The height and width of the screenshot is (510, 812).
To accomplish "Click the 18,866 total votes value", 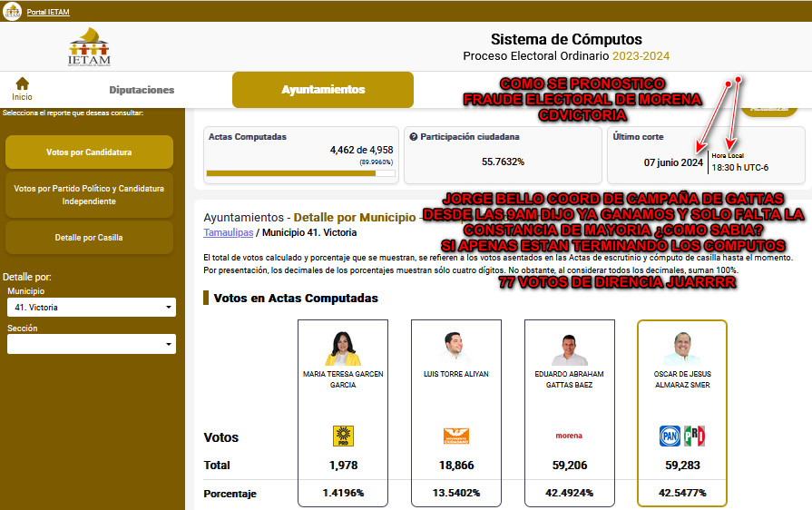I will (456, 466).
